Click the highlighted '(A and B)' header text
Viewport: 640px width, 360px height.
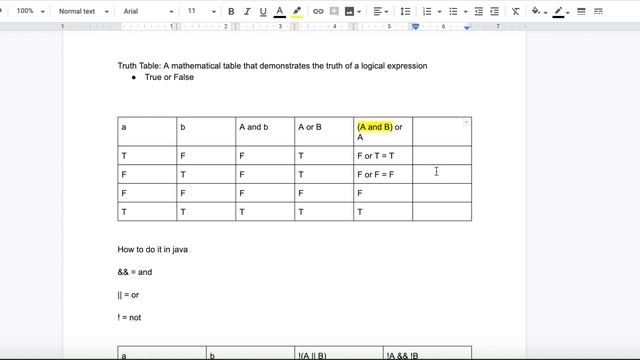click(375, 127)
